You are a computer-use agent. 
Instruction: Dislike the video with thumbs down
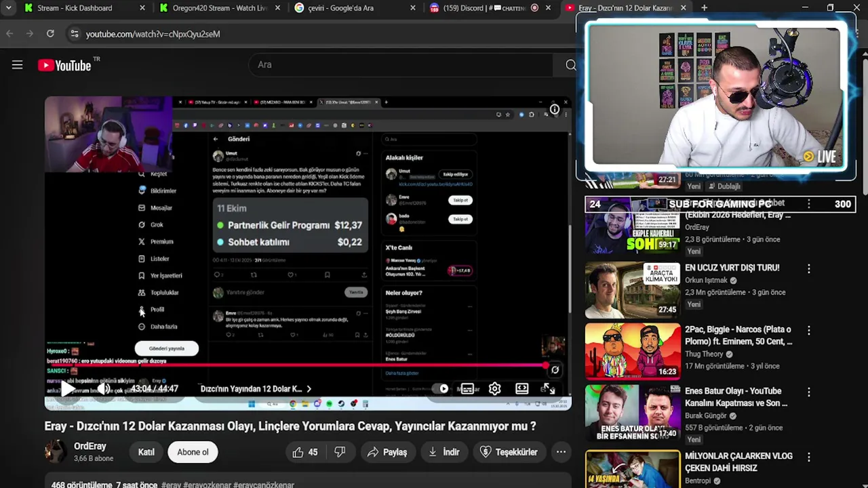tap(340, 452)
